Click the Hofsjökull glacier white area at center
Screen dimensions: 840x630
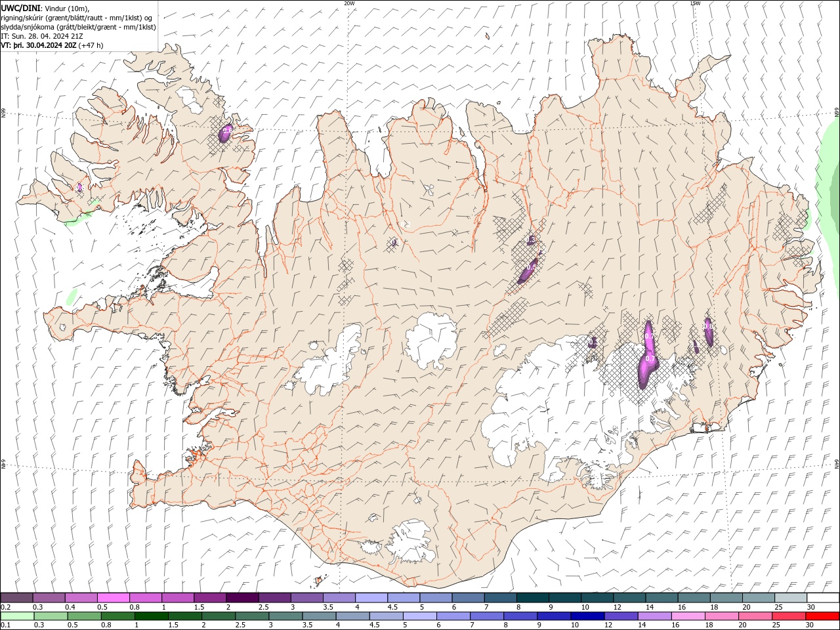pyautogui.click(x=431, y=339)
